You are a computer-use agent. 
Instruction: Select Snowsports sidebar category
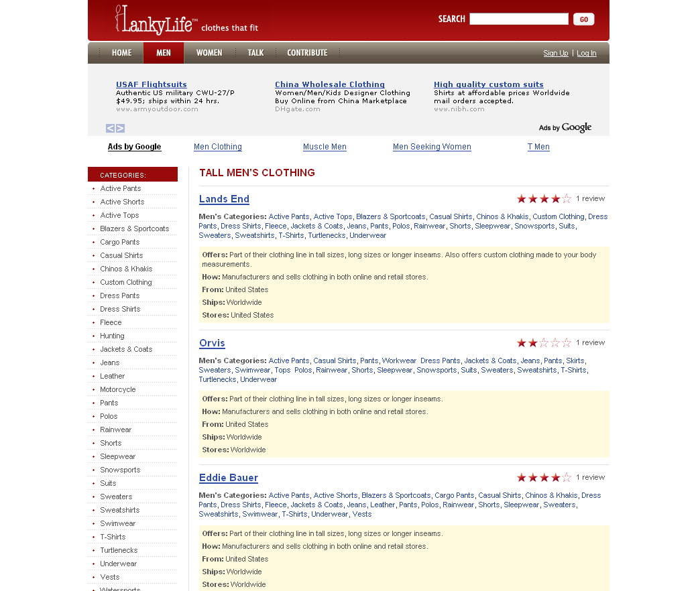(x=120, y=470)
